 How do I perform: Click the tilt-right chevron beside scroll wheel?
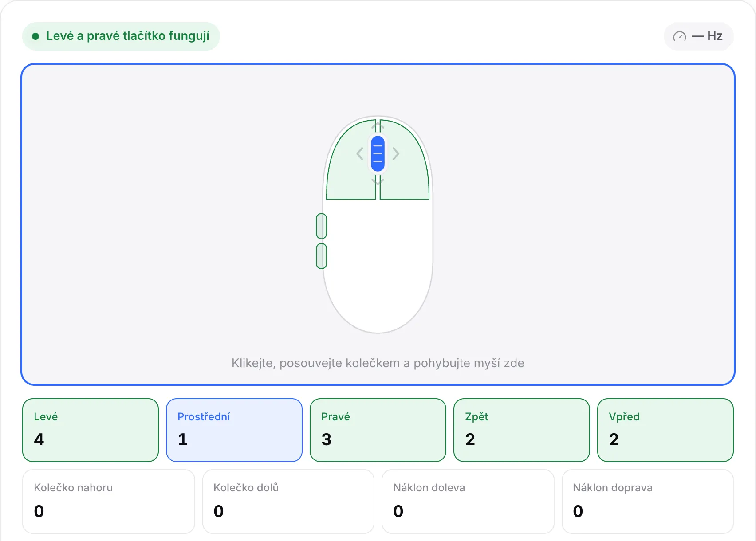[396, 154]
